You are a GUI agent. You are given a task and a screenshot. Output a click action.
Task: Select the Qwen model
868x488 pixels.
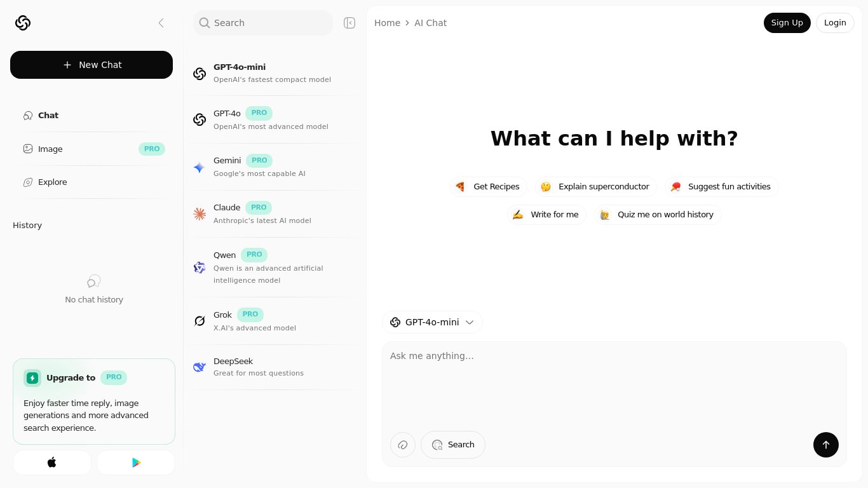pos(275,268)
